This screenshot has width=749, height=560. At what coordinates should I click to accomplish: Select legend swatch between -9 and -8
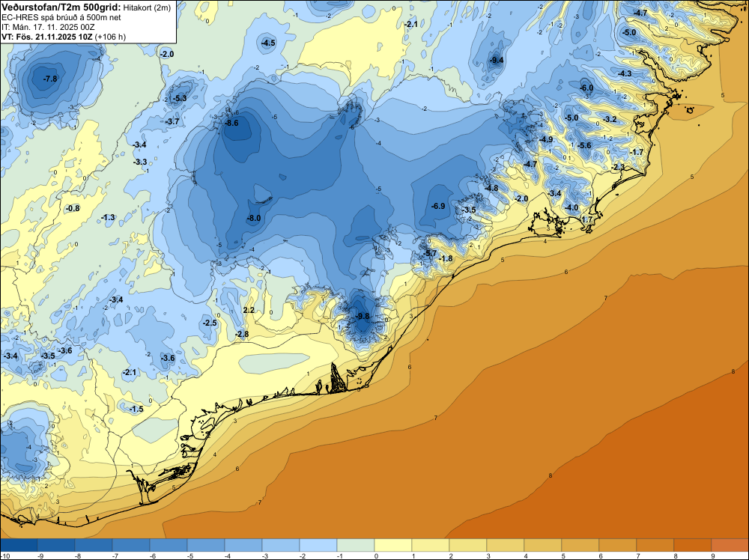pos(56,545)
